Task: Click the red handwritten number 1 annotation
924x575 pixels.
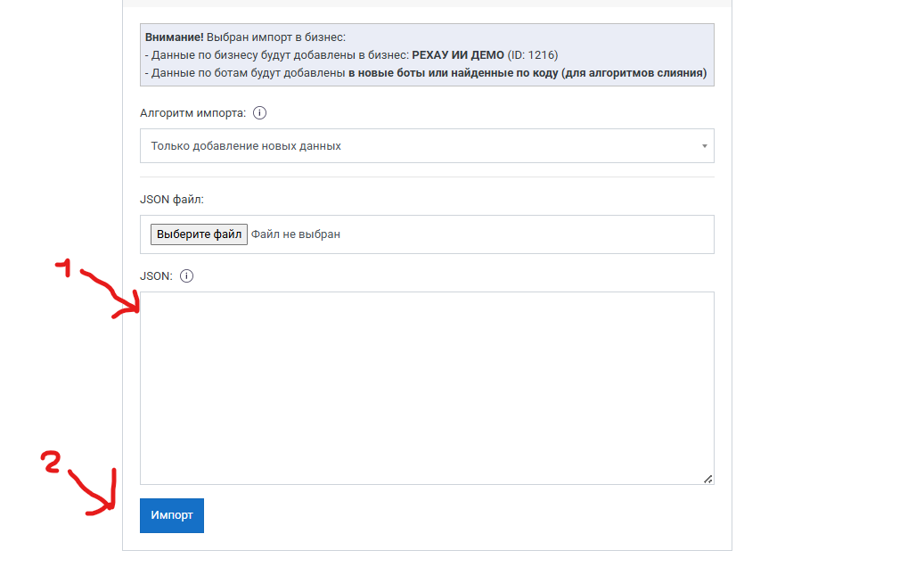Action: pos(64,267)
